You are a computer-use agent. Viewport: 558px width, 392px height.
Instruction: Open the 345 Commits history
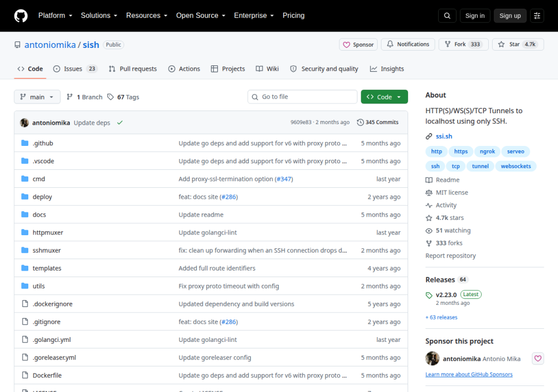pos(378,122)
